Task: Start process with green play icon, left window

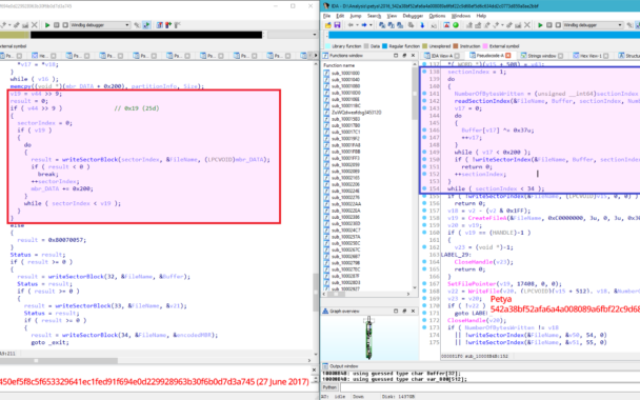Action: (47, 25)
